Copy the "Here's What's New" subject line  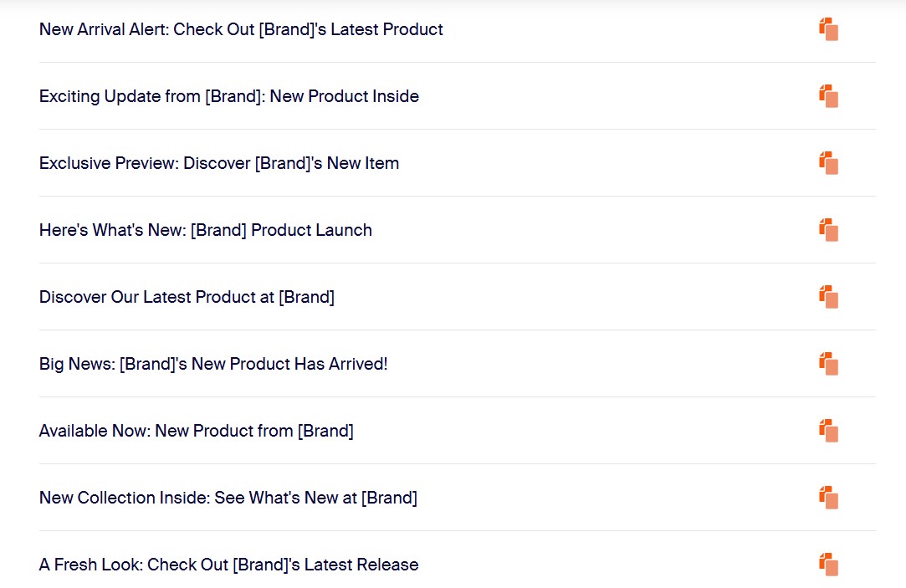[828, 230]
